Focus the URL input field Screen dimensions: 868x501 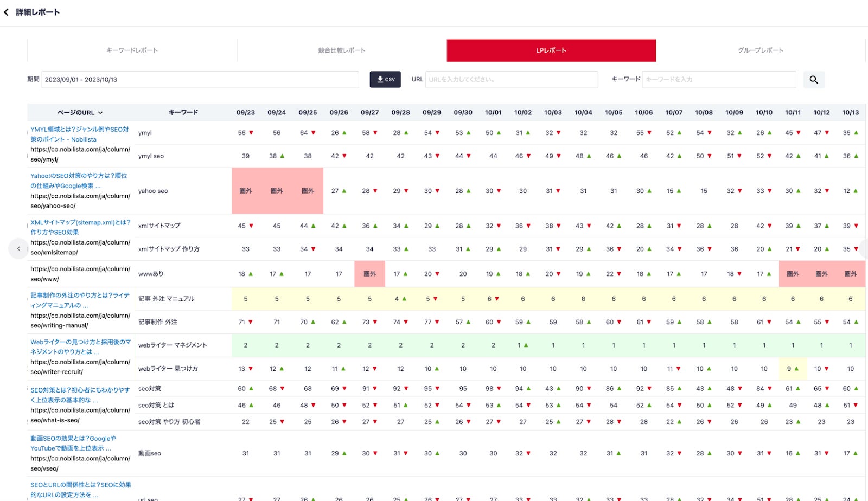(512, 80)
